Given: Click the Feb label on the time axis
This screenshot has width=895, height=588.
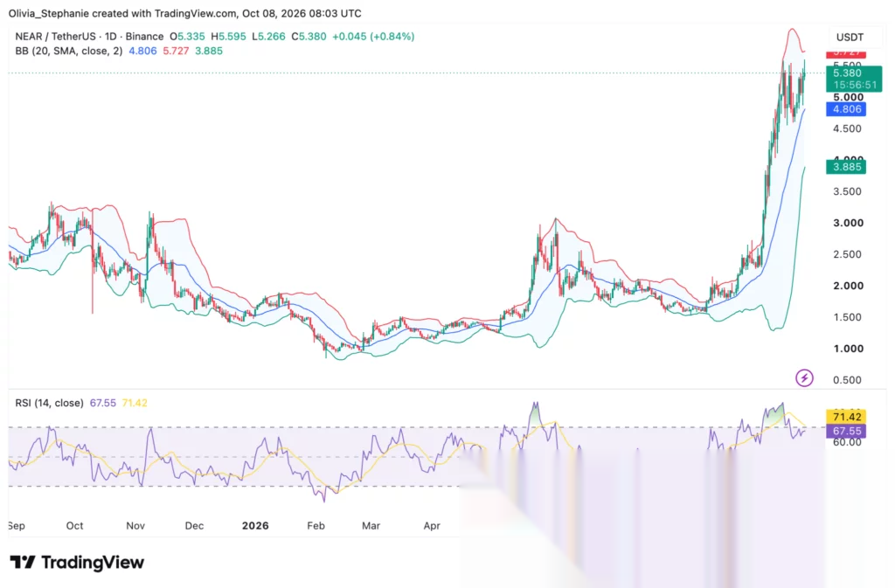Looking at the screenshot, I should pyautogui.click(x=316, y=526).
